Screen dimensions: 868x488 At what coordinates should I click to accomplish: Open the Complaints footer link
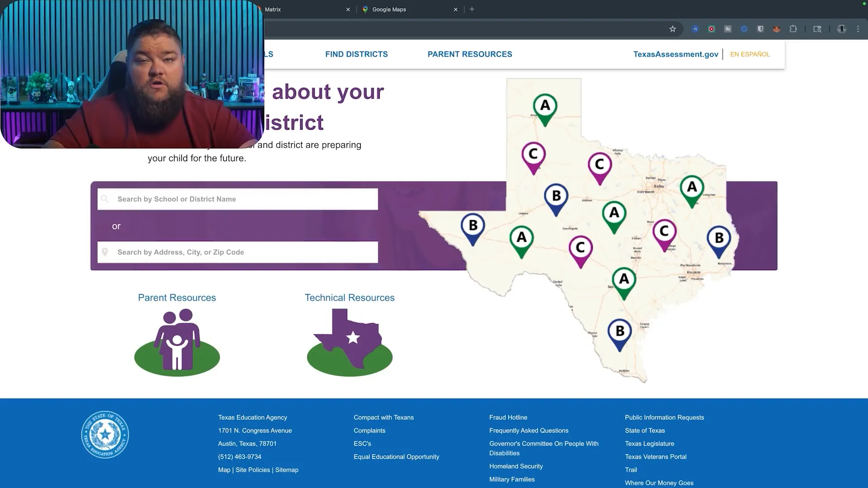point(369,431)
